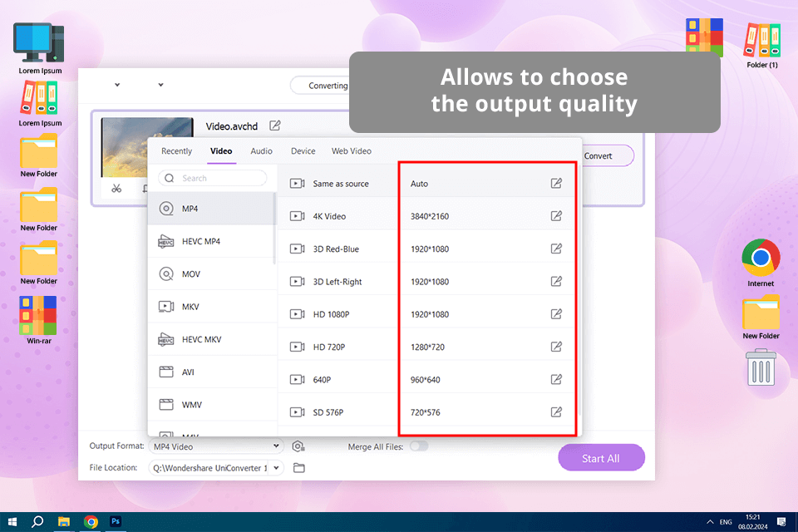The width and height of the screenshot is (798, 532).
Task: Open the Converting tab
Action: [x=321, y=86]
